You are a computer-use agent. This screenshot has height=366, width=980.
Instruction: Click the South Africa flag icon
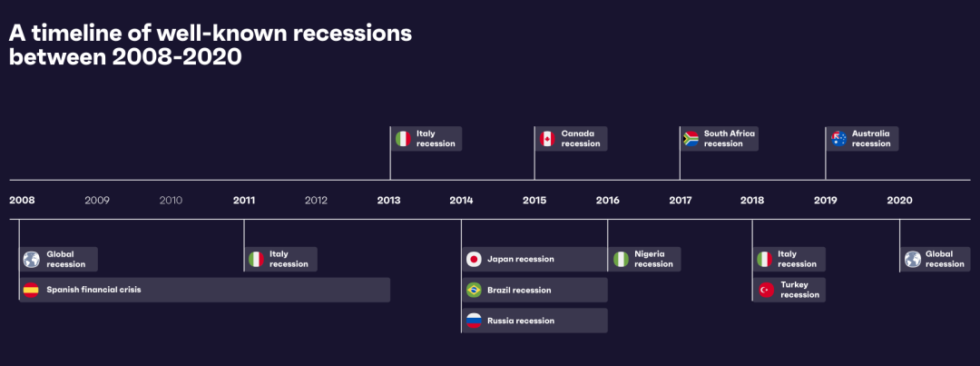690,139
